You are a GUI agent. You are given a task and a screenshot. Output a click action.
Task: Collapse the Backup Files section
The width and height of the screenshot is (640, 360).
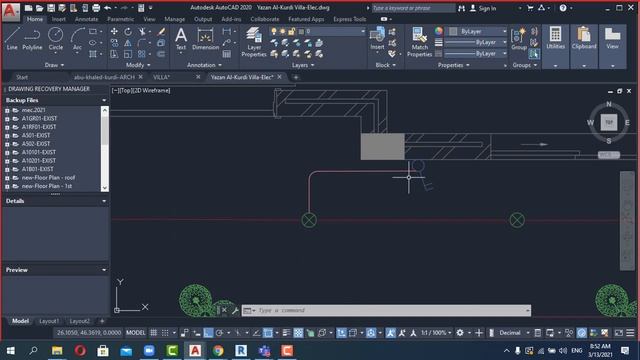point(104,100)
